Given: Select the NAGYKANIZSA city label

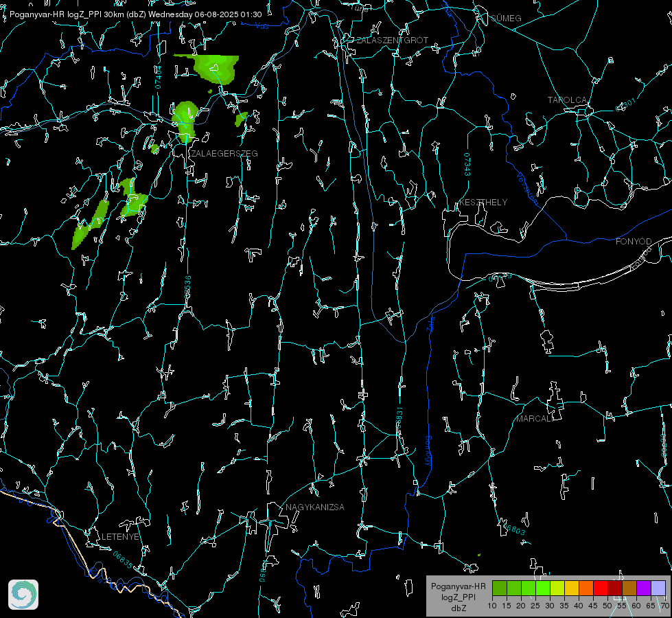Looking at the screenshot, I should [314, 507].
